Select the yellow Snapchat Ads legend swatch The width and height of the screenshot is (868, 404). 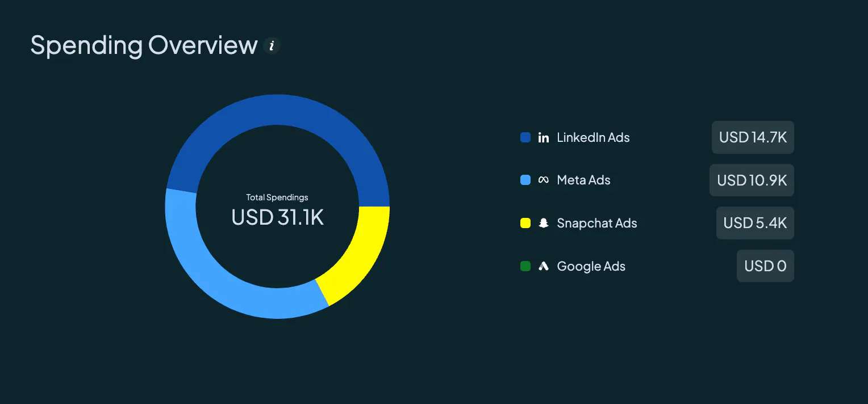[525, 223]
